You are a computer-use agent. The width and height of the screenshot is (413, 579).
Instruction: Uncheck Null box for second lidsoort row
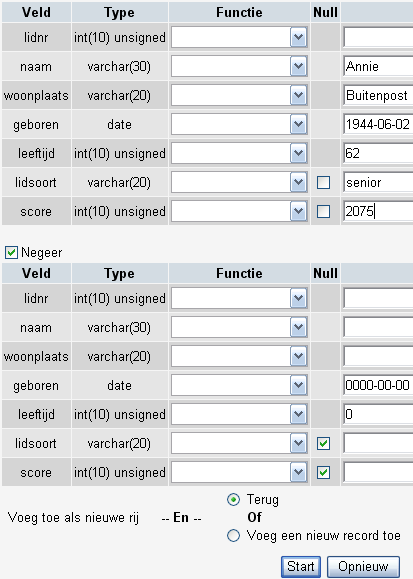tap(324, 443)
